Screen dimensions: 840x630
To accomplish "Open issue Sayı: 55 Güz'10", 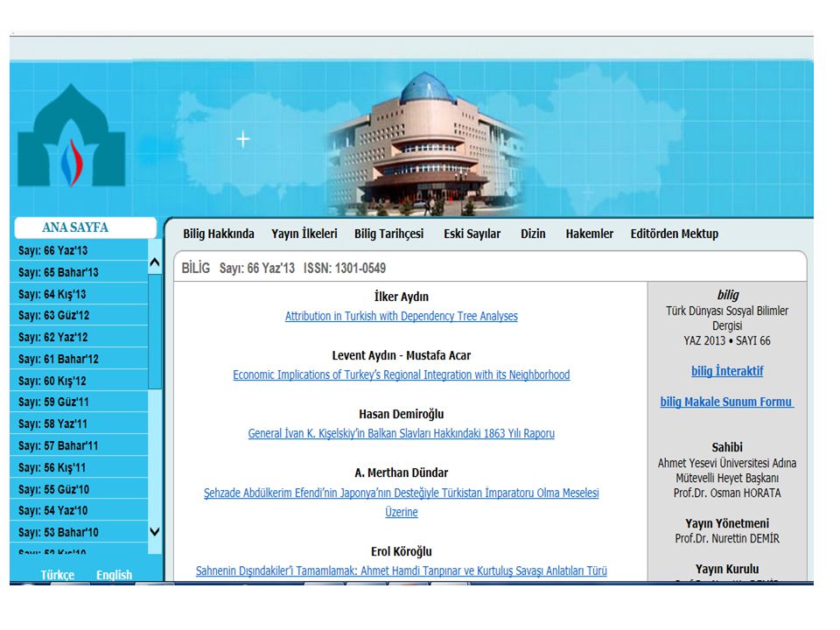I will pos(79,489).
